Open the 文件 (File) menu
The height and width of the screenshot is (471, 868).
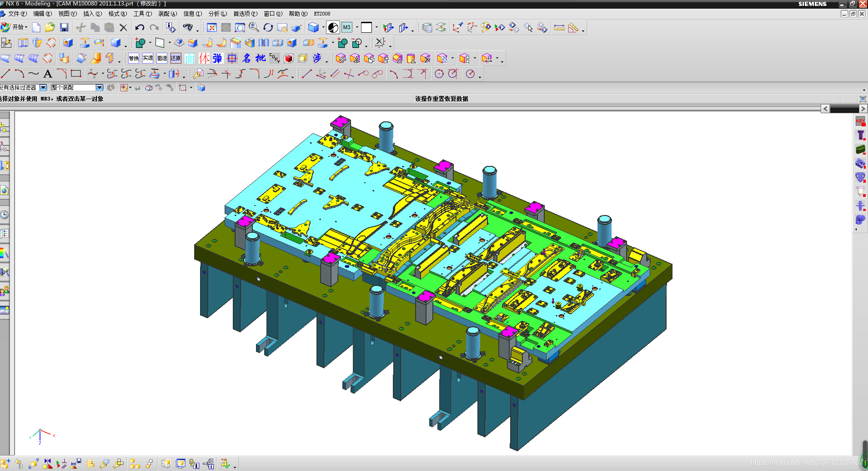pos(17,14)
